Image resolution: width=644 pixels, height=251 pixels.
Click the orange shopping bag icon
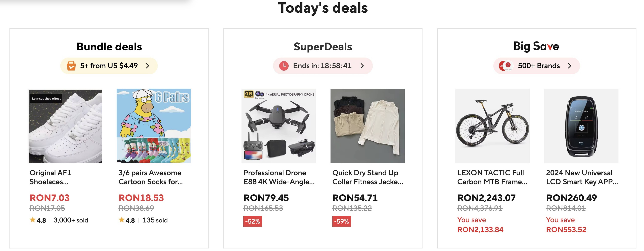[x=71, y=66]
